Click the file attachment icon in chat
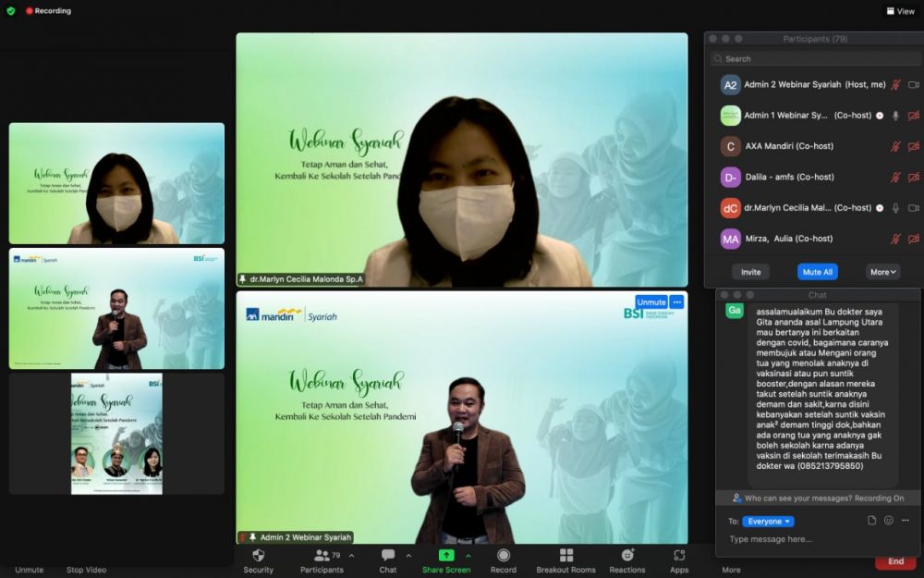 (871, 521)
